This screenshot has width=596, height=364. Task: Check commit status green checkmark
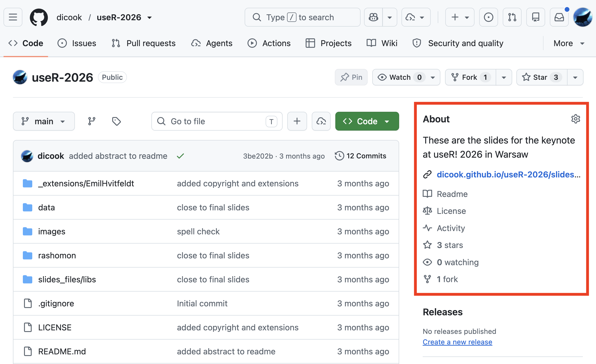pos(180,156)
